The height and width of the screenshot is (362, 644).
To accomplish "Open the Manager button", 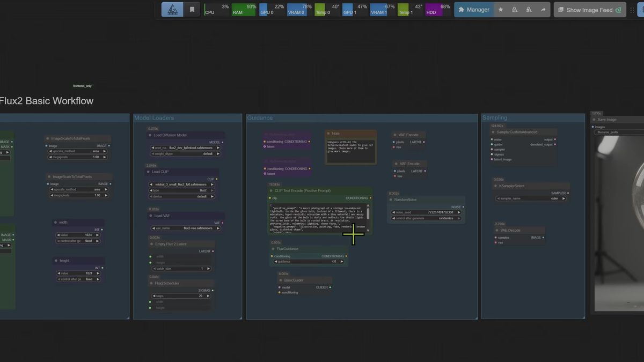I will [473, 10].
